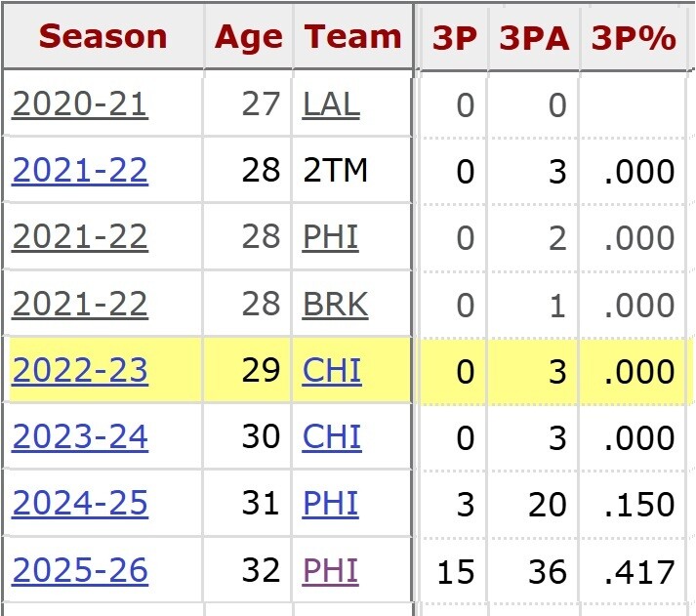Sort by the Season column header

pyautogui.click(x=102, y=37)
